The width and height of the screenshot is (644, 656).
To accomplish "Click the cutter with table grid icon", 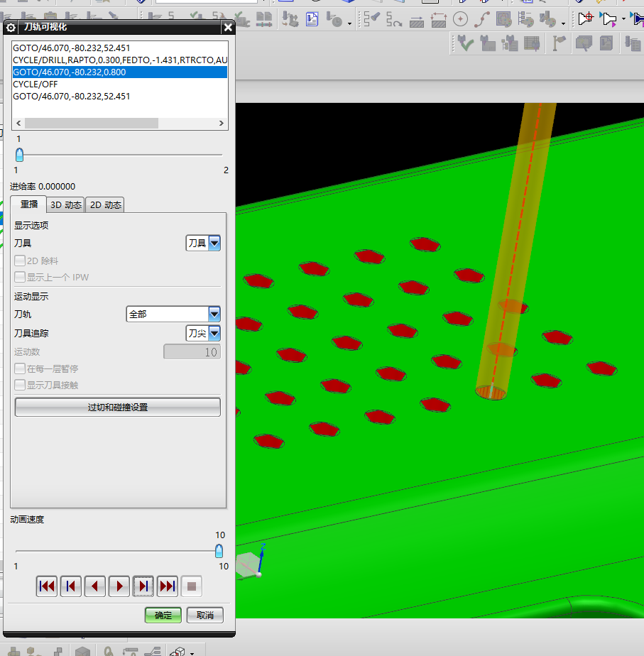I will tap(532, 43).
